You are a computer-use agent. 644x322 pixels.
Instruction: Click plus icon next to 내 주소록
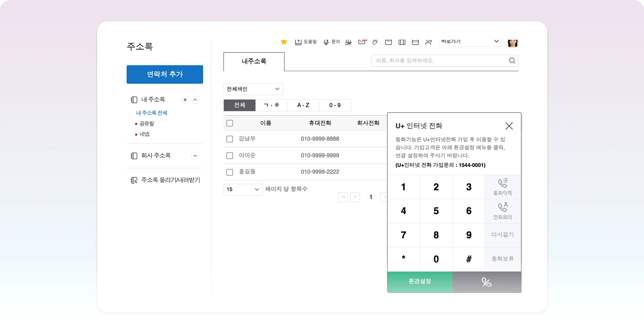(185, 100)
